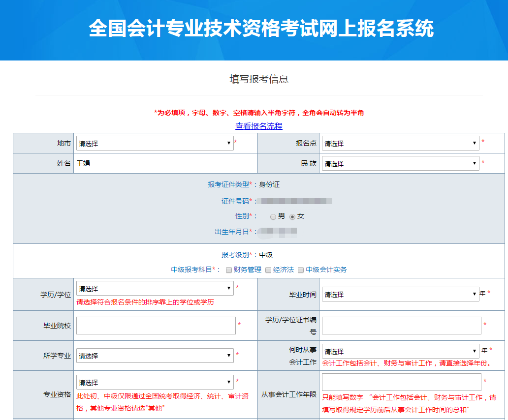Viewport: 508px width, 420px height.
Task: Open the 毕业时间 graduation year dropdown
Action: 400,294
